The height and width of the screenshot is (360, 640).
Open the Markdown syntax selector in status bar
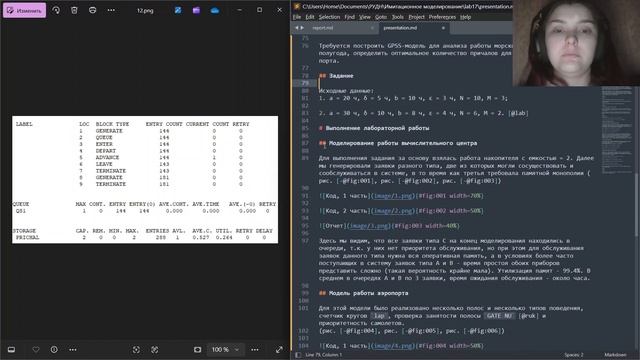(615, 355)
